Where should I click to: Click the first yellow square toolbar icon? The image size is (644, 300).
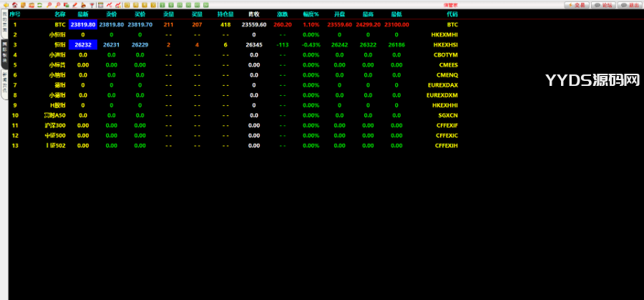(126, 5)
